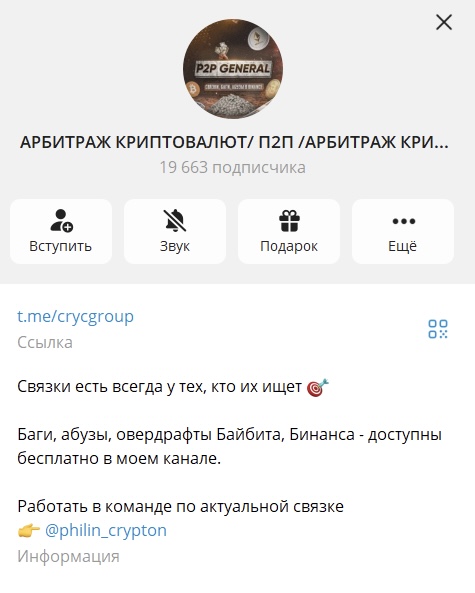Open the Подарок gift option
The width and height of the screenshot is (475, 593).
tap(289, 231)
